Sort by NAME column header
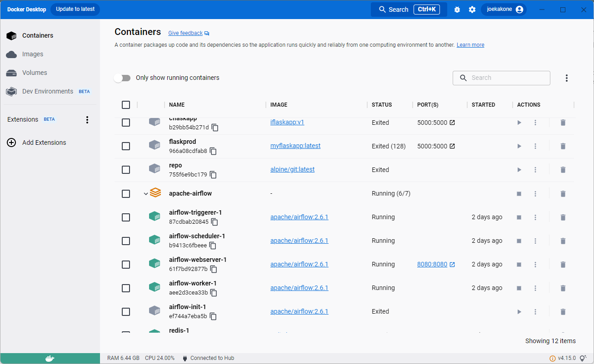Screen dimensions: 594x364 coord(177,105)
